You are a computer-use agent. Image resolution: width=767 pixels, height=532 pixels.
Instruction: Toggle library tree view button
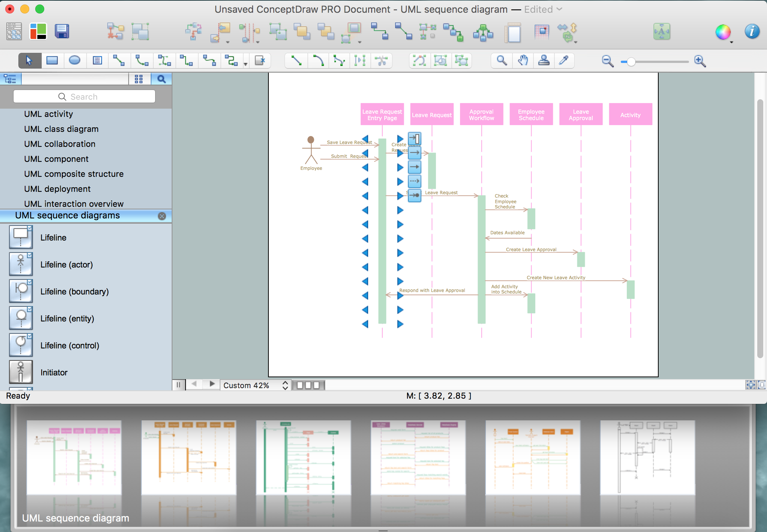pos(10,79)
